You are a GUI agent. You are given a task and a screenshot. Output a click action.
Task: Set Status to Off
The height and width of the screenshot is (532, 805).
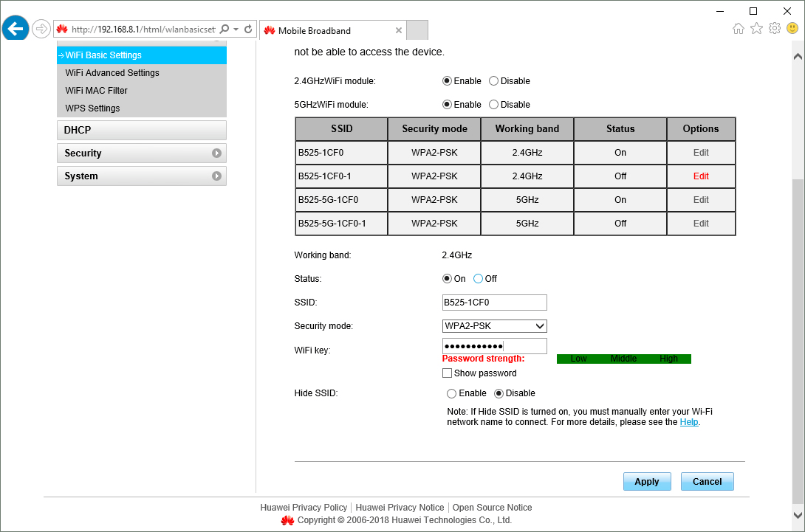[478, 279]
